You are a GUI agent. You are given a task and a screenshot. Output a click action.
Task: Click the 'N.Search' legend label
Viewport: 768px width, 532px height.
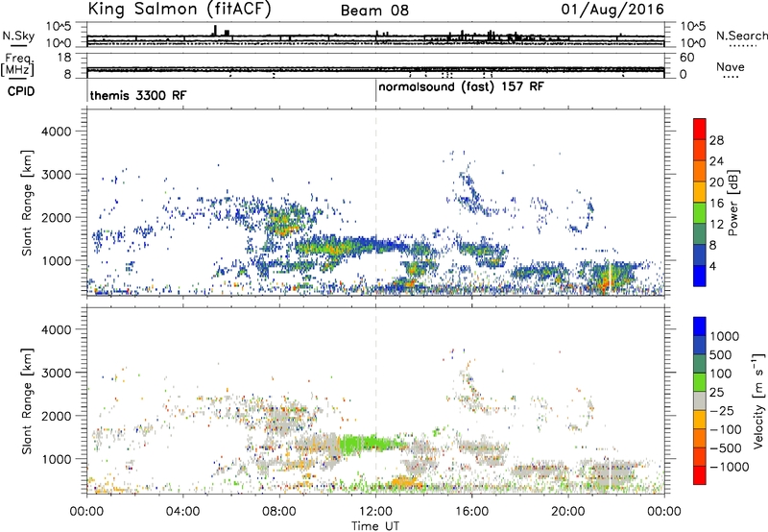741,36
